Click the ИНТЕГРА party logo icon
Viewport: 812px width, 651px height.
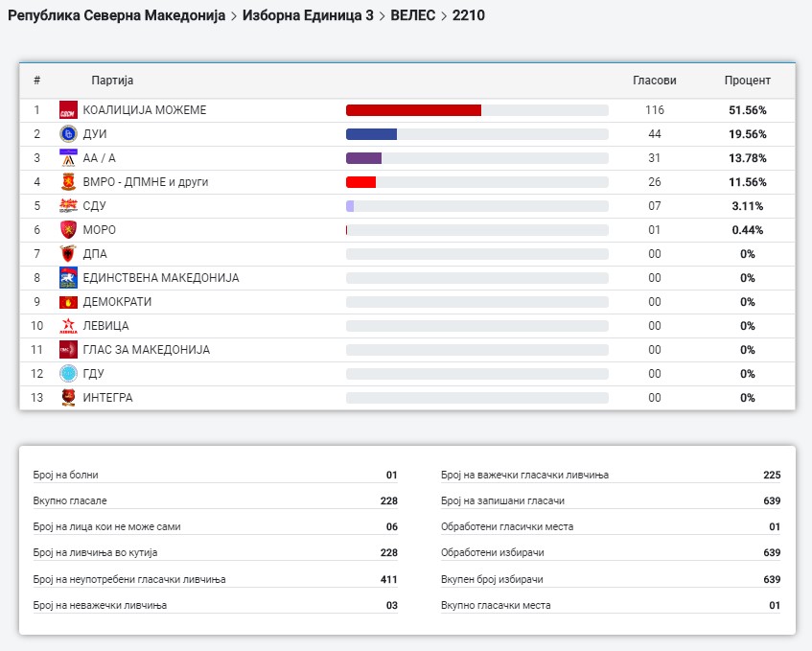[x=68, y=398]
